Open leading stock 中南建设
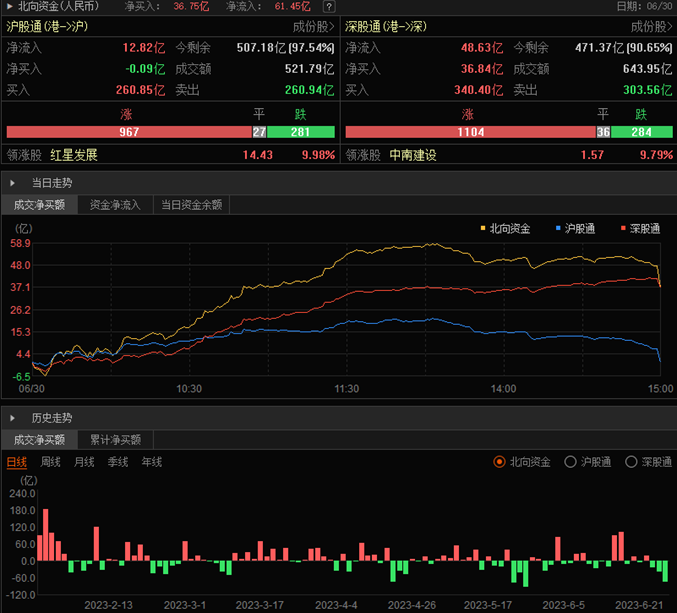 coord(413,155)
